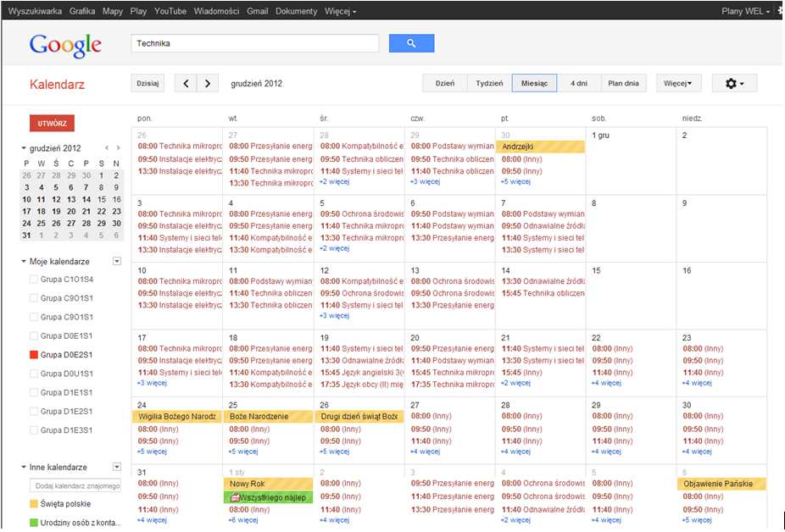The width and height of the screenshot is (785, 532).
Task: Open the Andrzejki holiday event
Action: pos(540,147)
